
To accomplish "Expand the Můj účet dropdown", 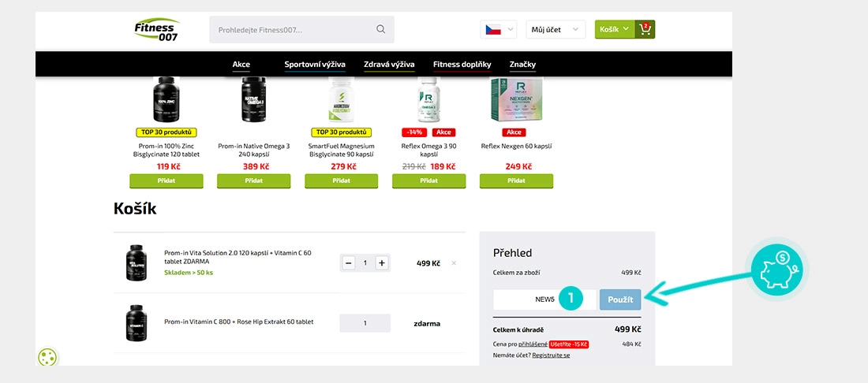I will (556, 29).
